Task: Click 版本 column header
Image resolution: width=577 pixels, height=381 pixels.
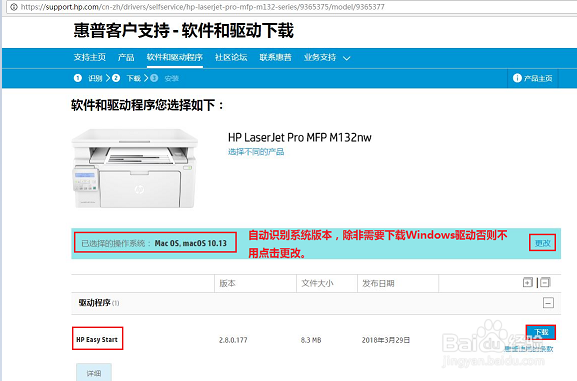Action: [x=227, y=283]
